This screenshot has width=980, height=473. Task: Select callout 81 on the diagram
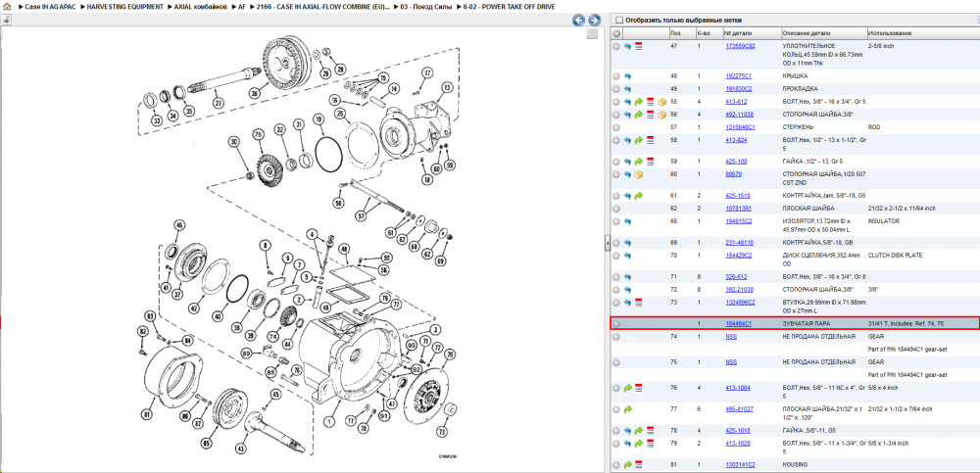coord(146,413)
